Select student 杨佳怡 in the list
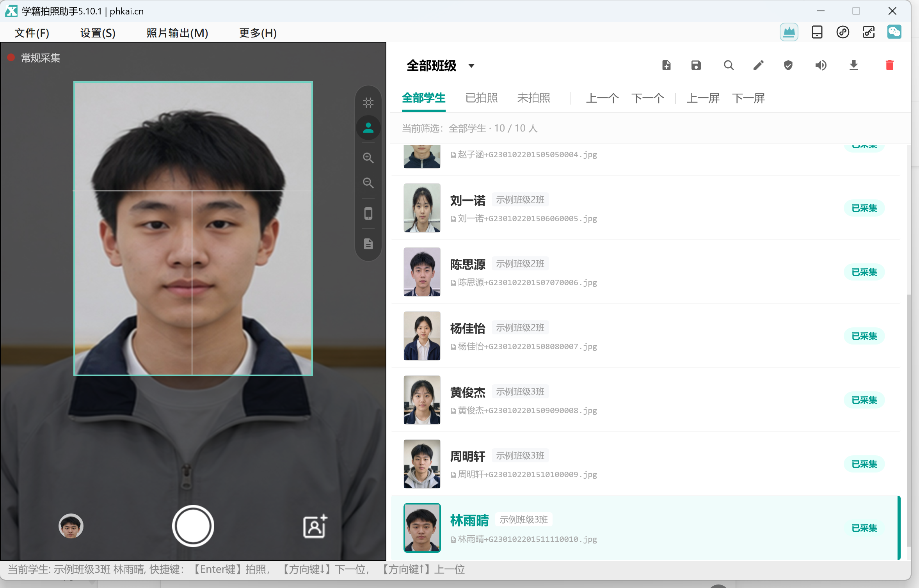 click(x=646, y=336)
